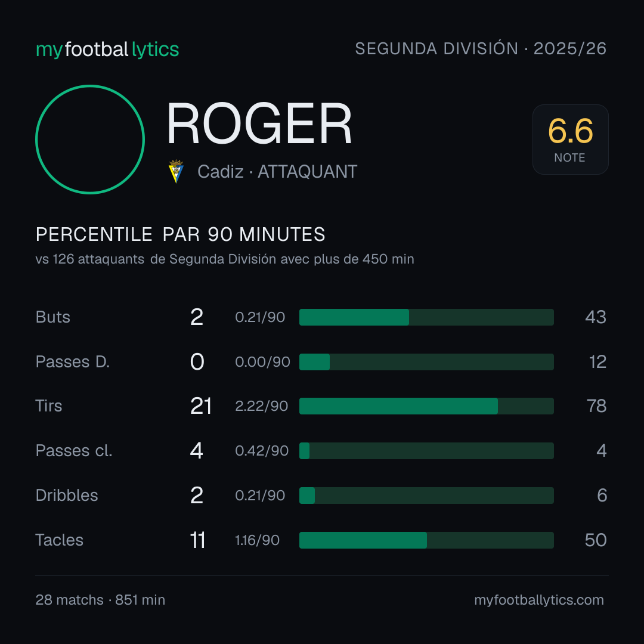Click the Cadiz · ATTAQUANT text
644x644 pixels.
[x=277, y=172]
